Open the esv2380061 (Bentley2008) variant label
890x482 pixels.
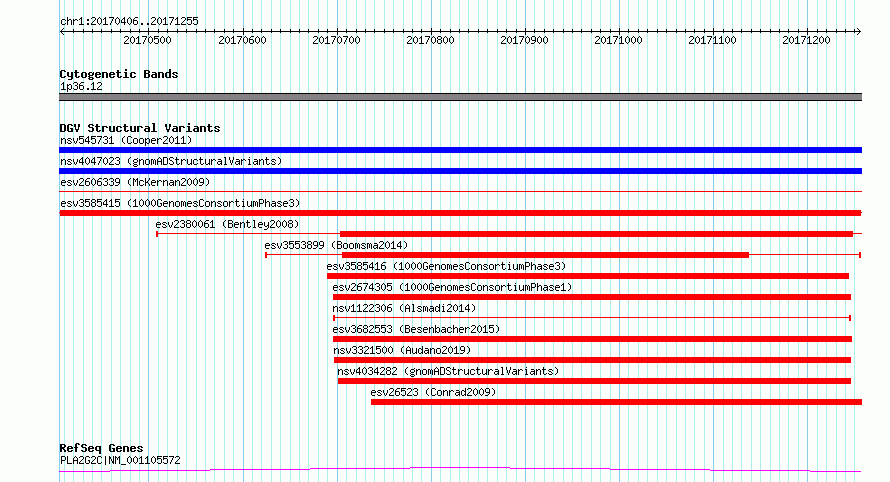click(x=227, y=224)
